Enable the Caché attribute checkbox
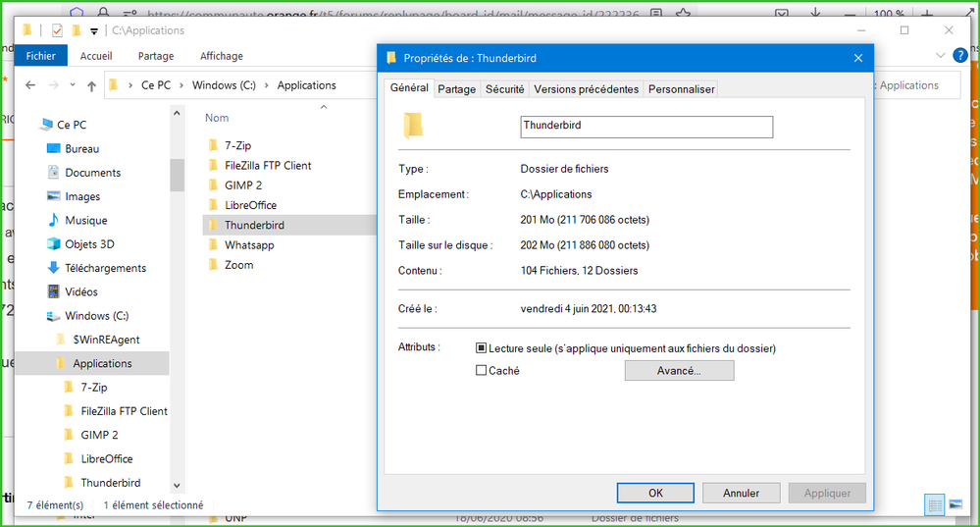This screenshot has height=527, width=980. click(x=482, y=370)
